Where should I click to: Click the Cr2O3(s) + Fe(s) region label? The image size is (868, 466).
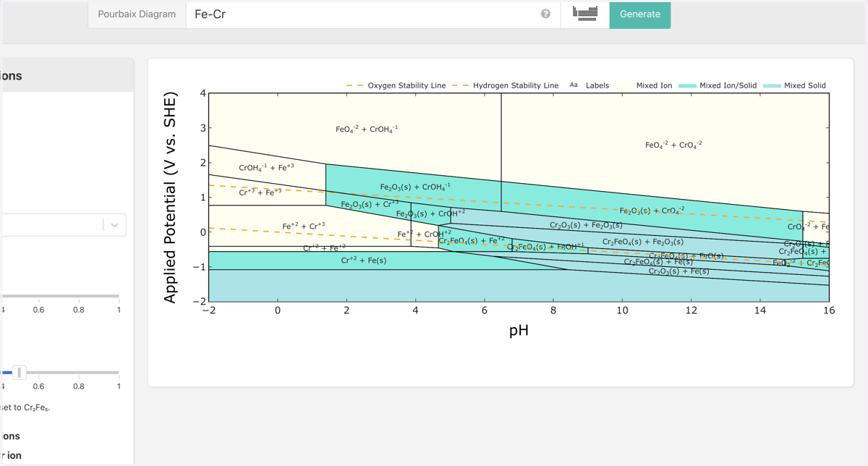(679, 272)
